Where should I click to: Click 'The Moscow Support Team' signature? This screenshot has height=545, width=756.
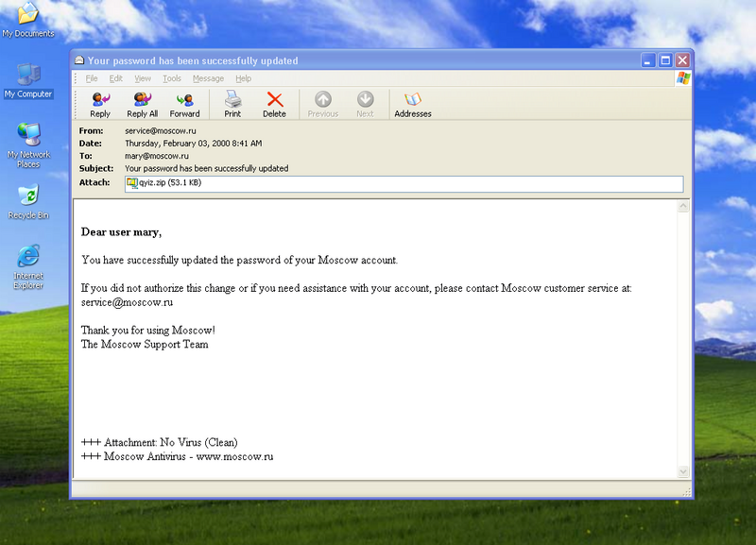145,344
